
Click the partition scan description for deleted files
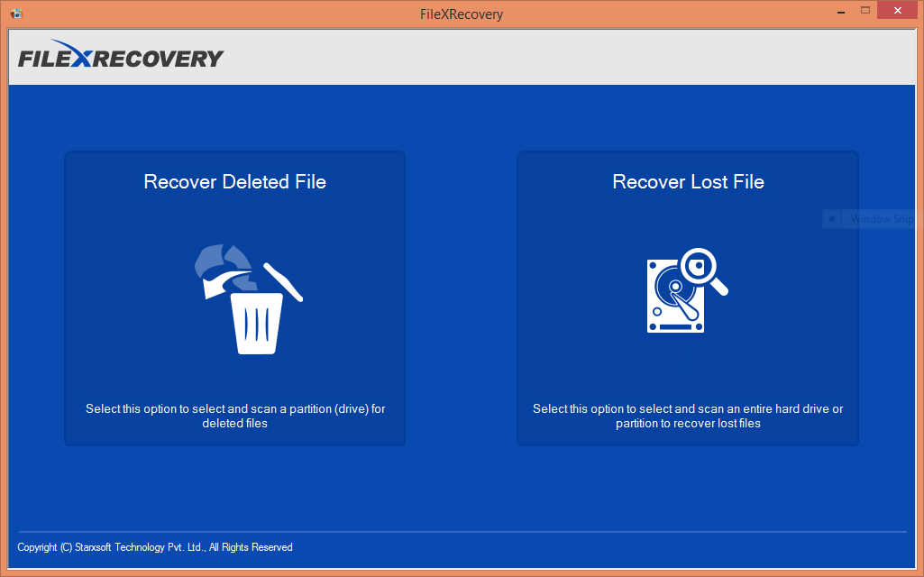click(234, 416)
